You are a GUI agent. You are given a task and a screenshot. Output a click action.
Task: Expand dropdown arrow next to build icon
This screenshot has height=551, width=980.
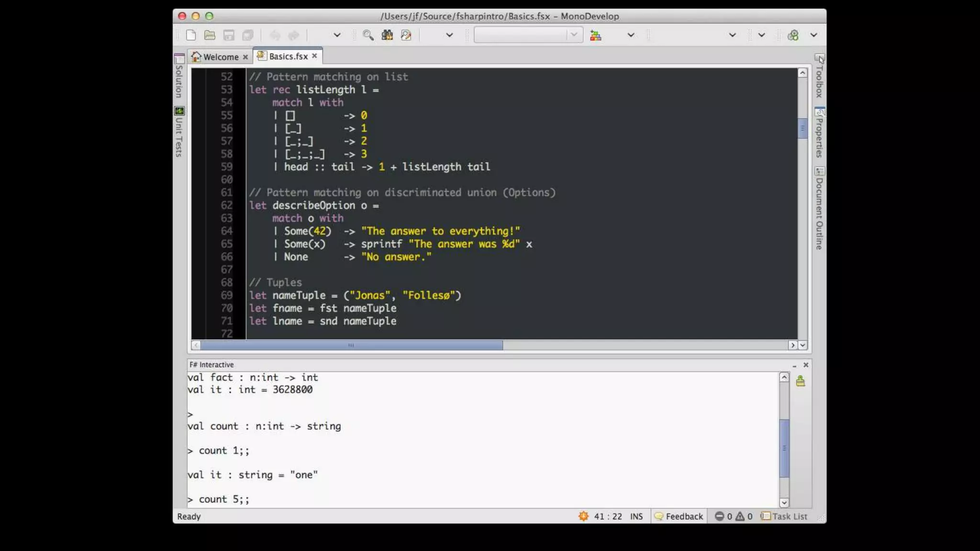(631, 35)
